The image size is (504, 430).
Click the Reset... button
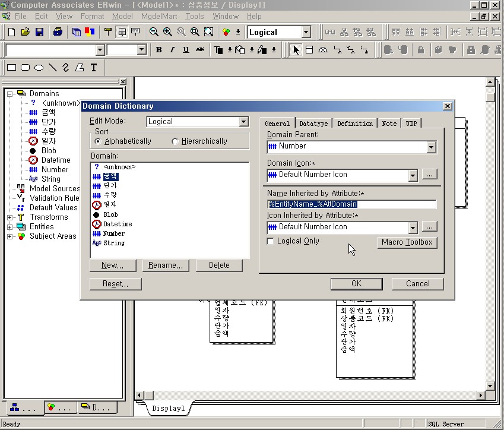click(115, 284)
